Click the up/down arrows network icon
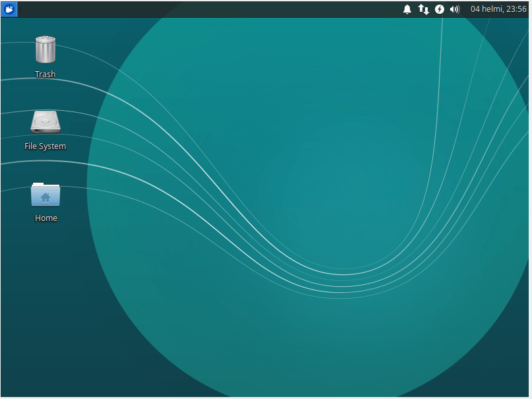This screenshot has height=399, width=532. click(424, 9)
